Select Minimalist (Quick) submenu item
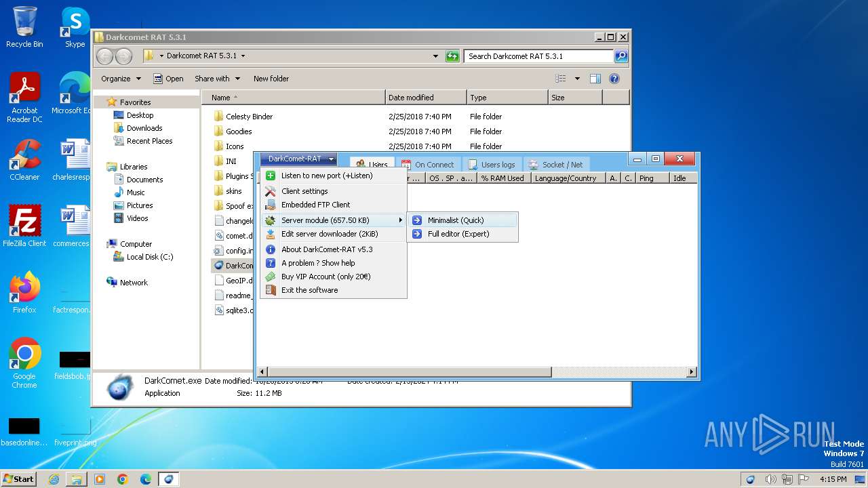868x488 pixels. tap(462, 220)
